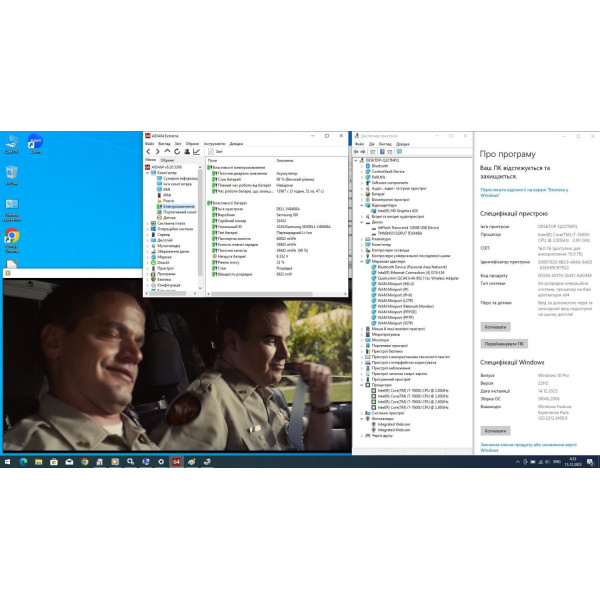The height and width of the screenshot is (600, 600).
Task: Open File Explorer from the taskbar
Action: pos(39,462)
